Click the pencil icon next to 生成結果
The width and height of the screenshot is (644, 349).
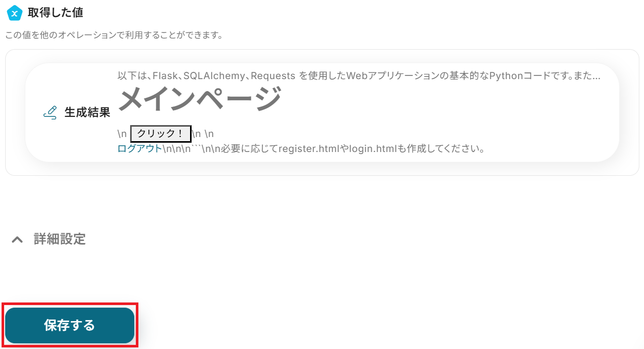point(50,113)
